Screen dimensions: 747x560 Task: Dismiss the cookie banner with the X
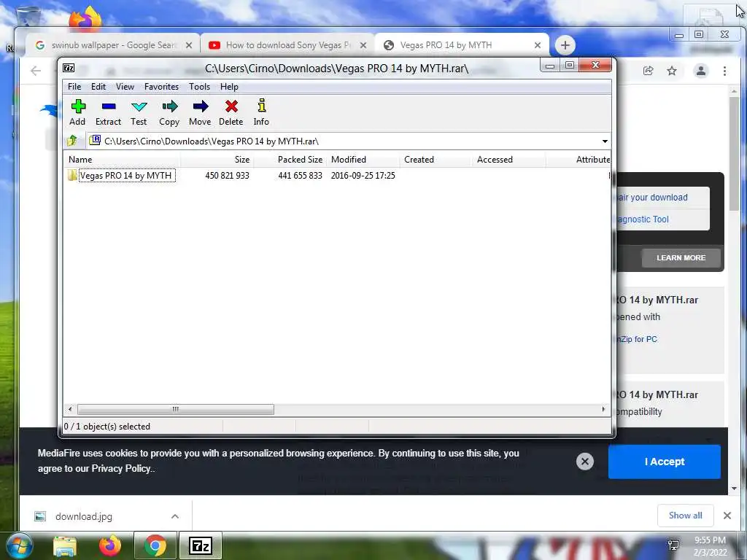tap(585, 462)
